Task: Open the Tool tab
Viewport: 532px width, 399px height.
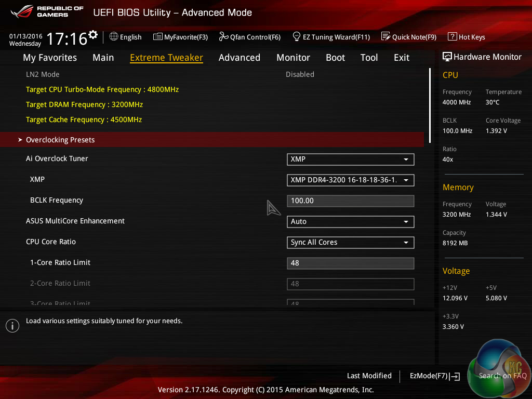Action: coord(369,58)
